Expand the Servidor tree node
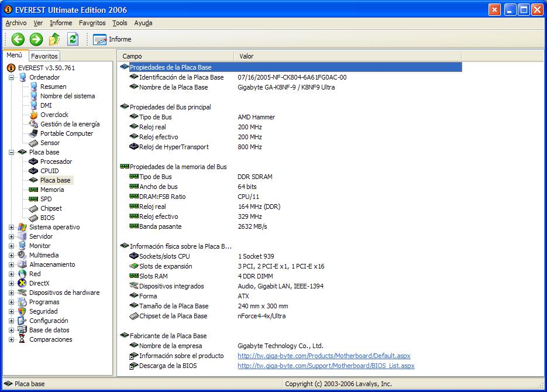Image resolution: width=547 pixels, height=392 pixels. click(12, 237)
